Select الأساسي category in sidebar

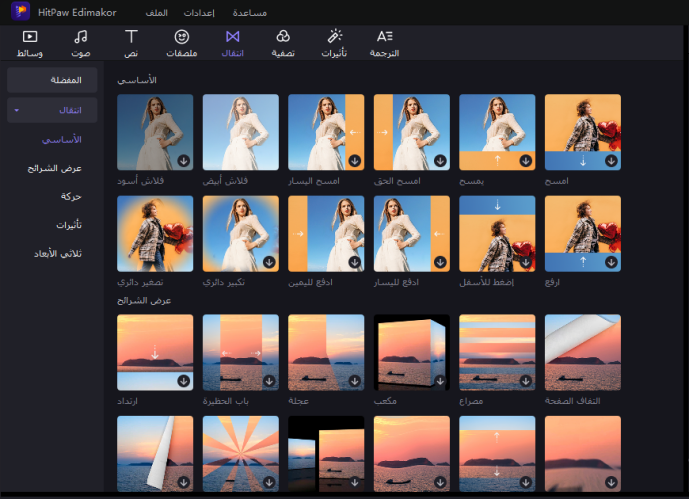62,140
